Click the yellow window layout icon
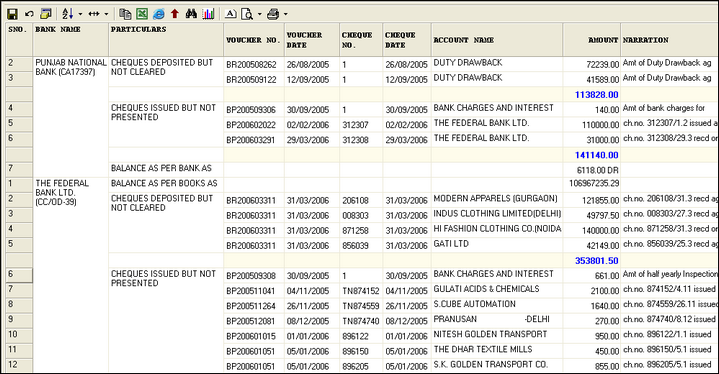Image resolution: width=719 pixels, height=374 pixels. coord(45,14)
